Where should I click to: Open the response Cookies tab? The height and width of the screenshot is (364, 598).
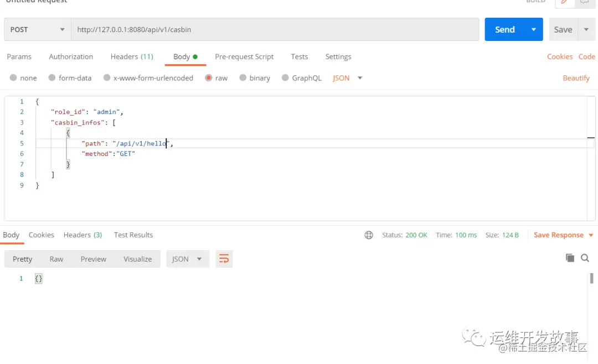click(x=41, y=235)
